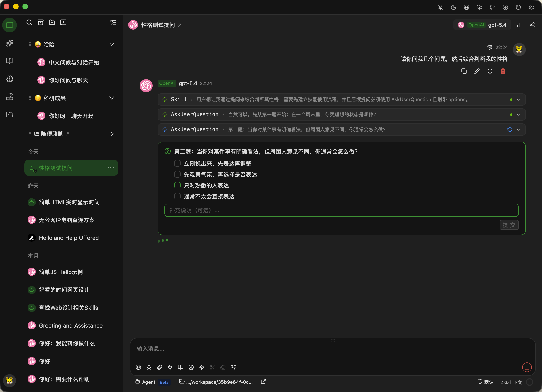Viewport: 542px width, 392px height.
Task: Regenerate from the user message with retry icon
Action: 490,71
